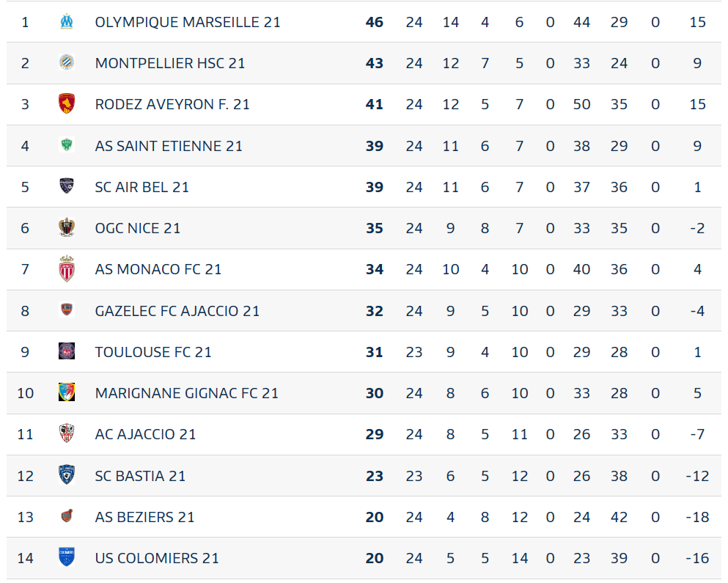The height and width of the screenshot is (583, 728).
Task: Select TOULOUSE FC 21 team name
Action: [x=153, y=352]
